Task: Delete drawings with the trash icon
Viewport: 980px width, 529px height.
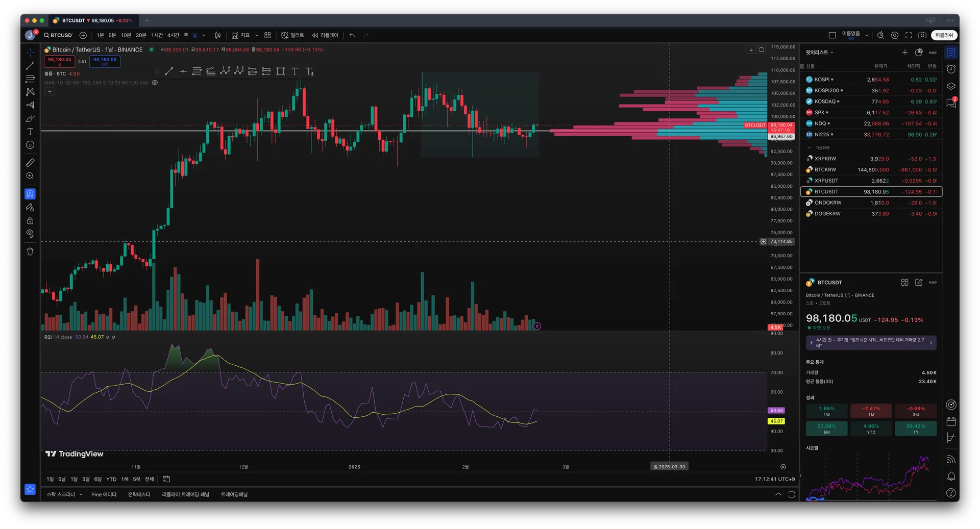Action: (30, 251)
